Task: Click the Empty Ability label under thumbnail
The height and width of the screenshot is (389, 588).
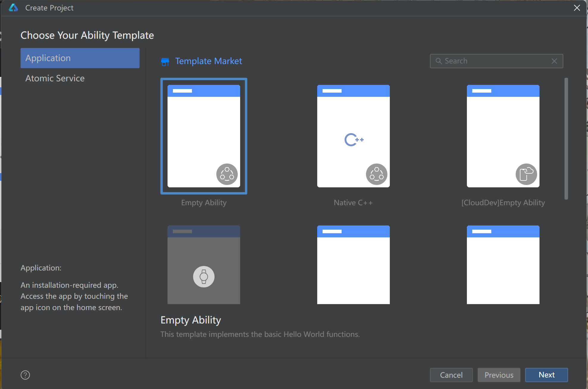Action: 204,203
